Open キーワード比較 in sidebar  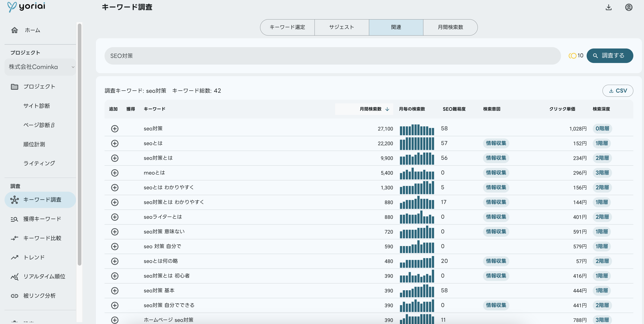click(x=40, y=238)
